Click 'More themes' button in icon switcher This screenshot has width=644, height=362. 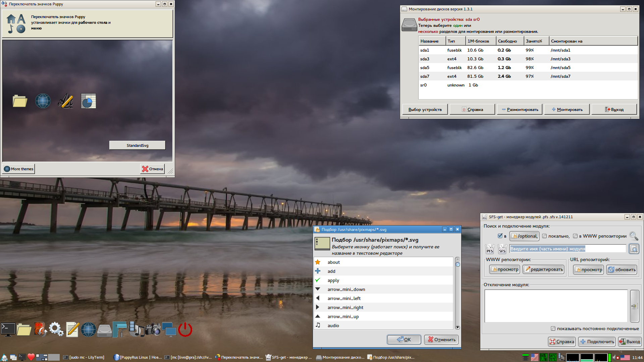pyautogui.click(x=19, y=168)
